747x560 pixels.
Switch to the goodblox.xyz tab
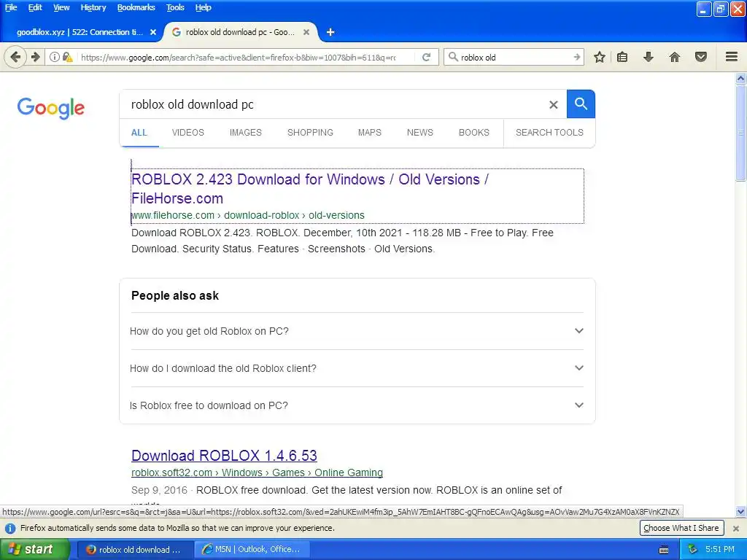[x=80, y=32]
